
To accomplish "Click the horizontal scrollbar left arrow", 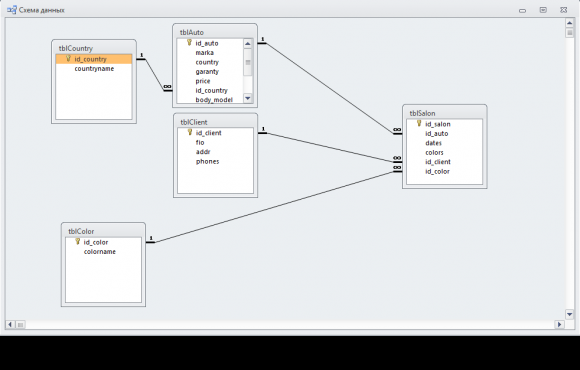I will (x=10, y=324).
